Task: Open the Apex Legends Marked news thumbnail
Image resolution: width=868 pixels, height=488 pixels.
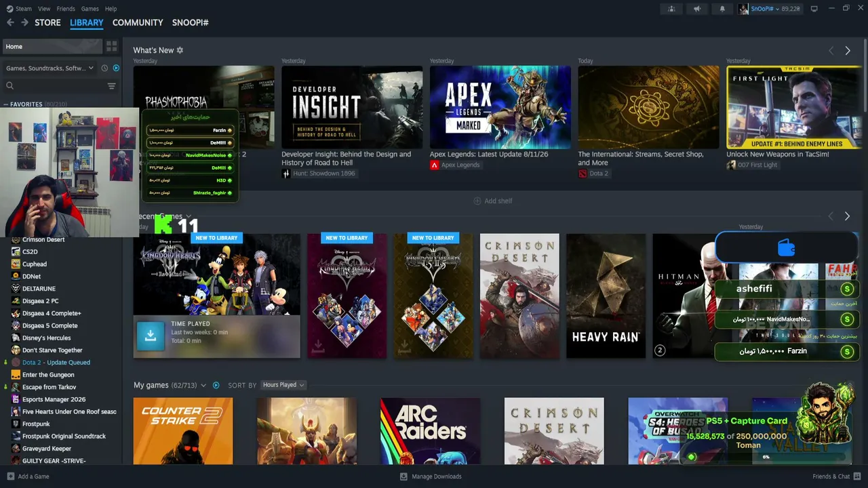Action: click(x=500, y=107)
